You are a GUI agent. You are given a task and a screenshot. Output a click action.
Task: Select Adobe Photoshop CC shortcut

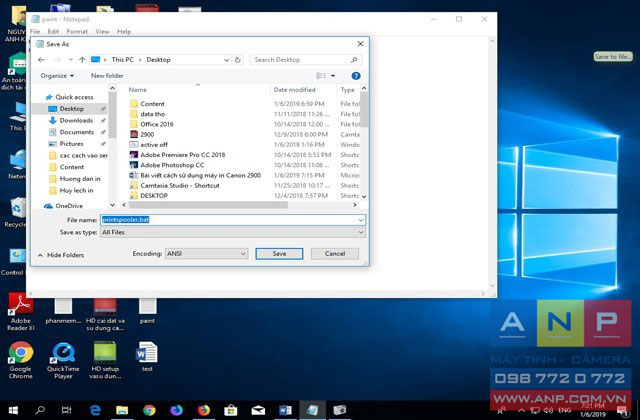(x=172, y=165)
